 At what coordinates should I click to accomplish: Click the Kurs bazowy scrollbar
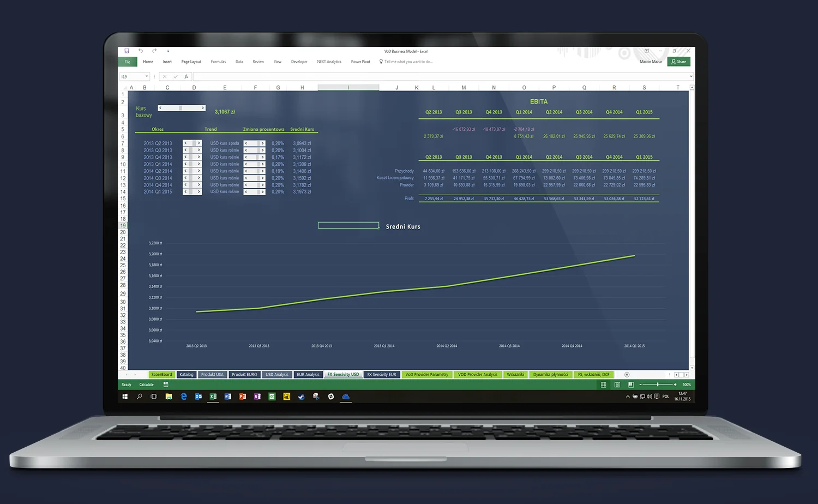(x=182, y=108)
